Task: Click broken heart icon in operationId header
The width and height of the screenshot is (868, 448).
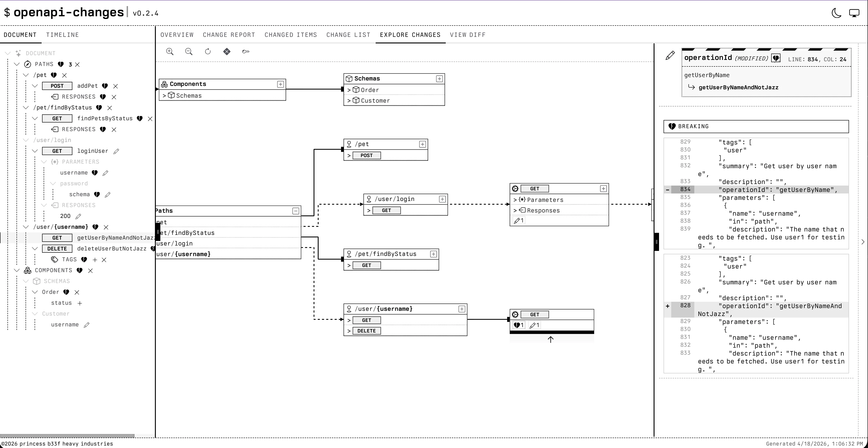Action: coord(776,58)
